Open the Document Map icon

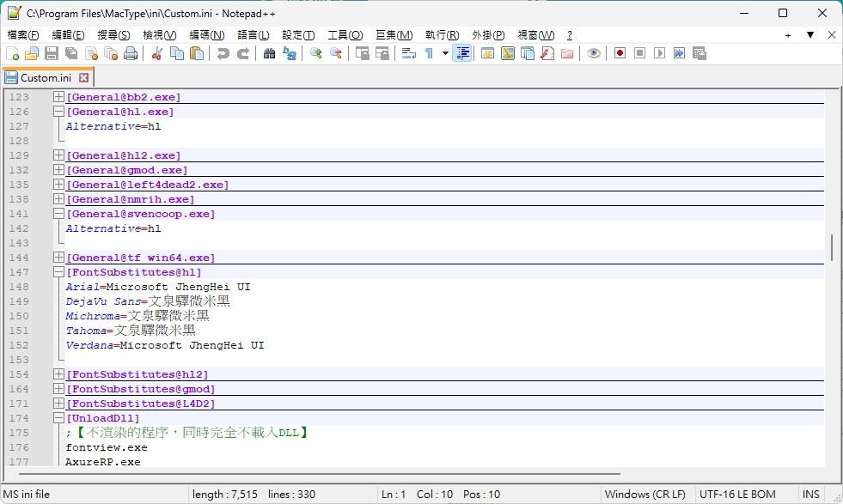click(x=508, y=53)
